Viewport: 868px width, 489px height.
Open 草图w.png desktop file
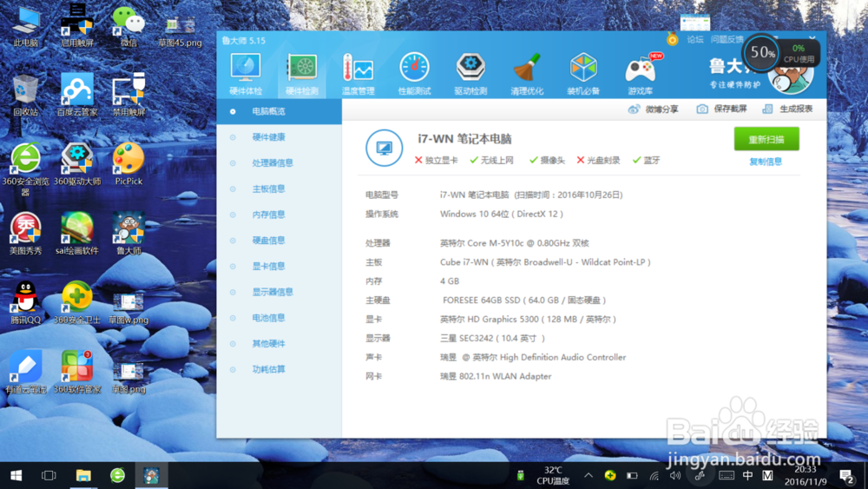[x=128, y=309]
